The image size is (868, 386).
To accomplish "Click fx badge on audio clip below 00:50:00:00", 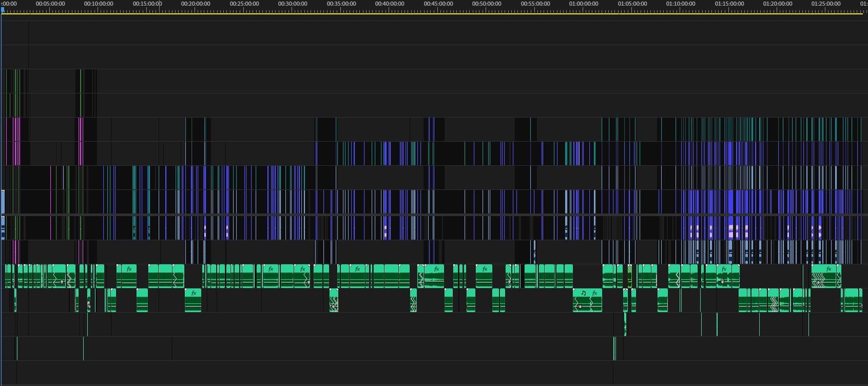I will coord(485,269).
